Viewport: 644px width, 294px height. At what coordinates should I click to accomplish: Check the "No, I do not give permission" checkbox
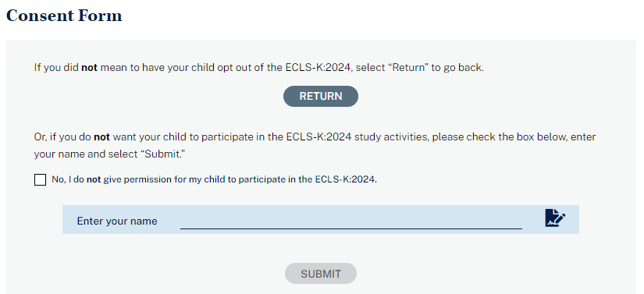click(x=40, y=179)
